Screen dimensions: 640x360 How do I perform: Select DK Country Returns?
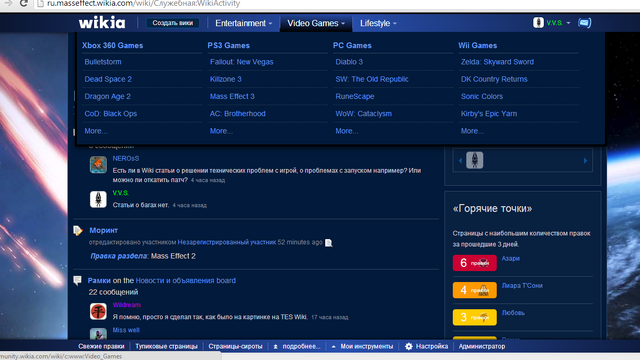click(x=494, y=79)
